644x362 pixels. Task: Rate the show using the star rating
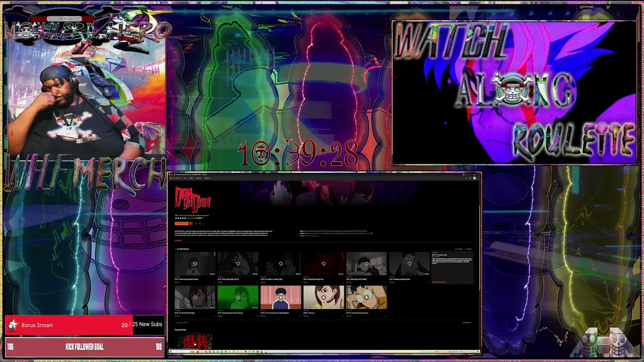point(181,218)
